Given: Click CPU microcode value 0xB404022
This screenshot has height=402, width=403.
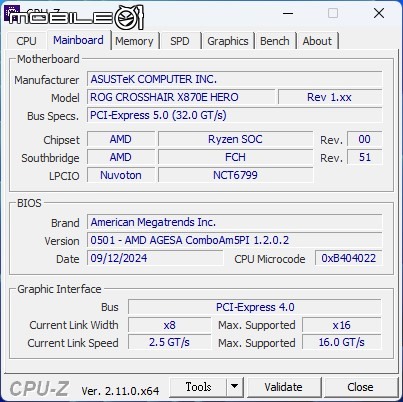Looking at the screenshot, I should pos(349,258).
